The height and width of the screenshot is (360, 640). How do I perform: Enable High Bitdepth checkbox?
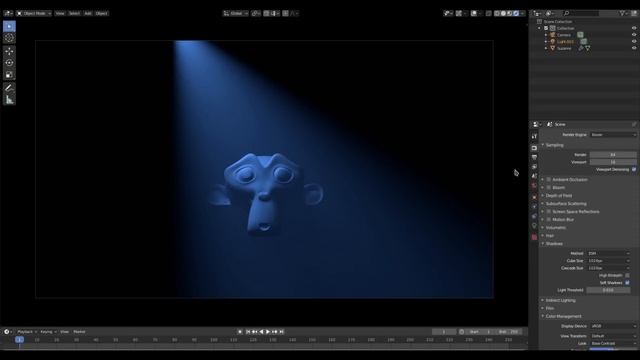627,276
